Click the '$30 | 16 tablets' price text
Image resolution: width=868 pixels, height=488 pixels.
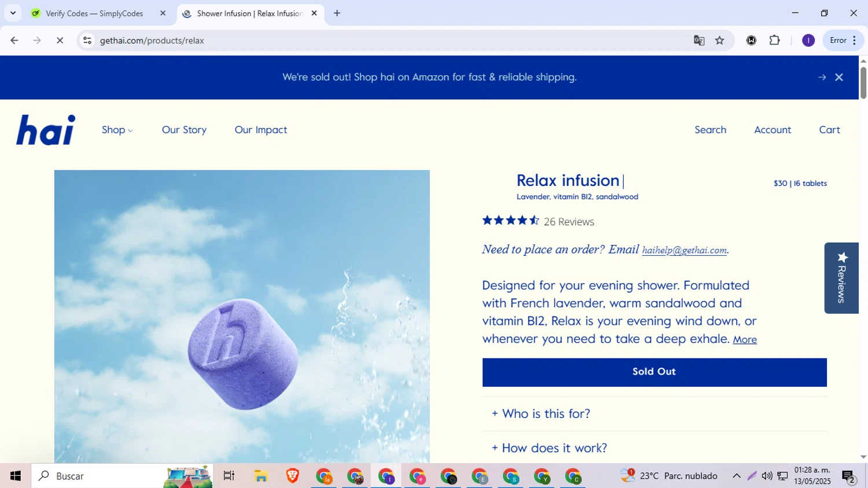(800, 184)
